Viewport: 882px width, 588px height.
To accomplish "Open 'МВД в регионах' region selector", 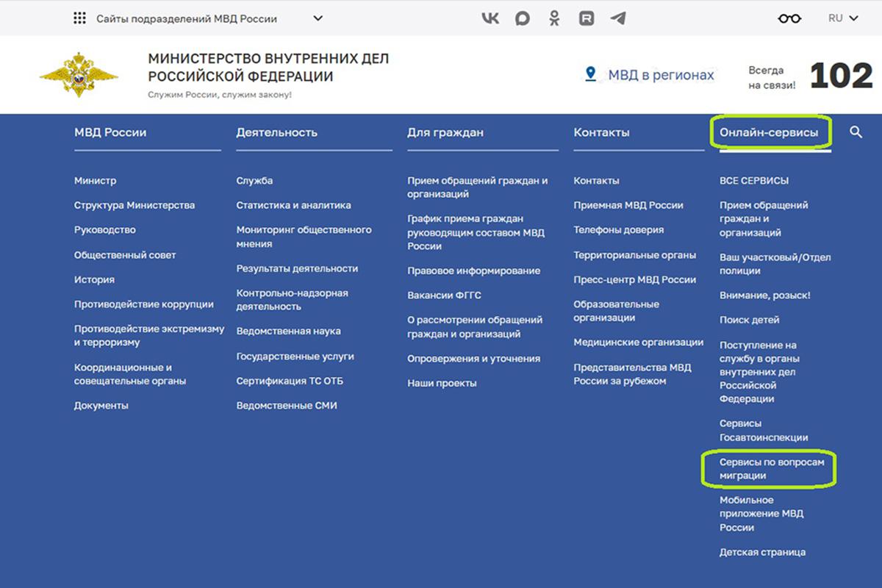I will pos(650,75).
